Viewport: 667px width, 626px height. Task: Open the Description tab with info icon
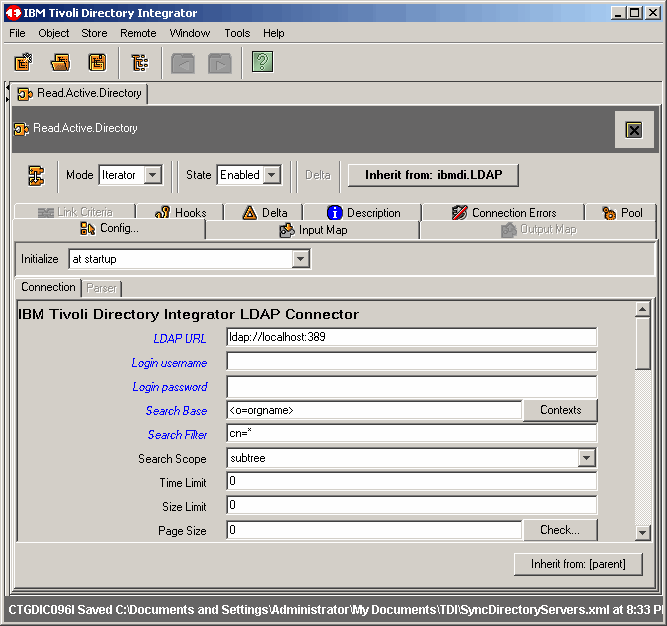pyautogui.click(x=363, y=212)
